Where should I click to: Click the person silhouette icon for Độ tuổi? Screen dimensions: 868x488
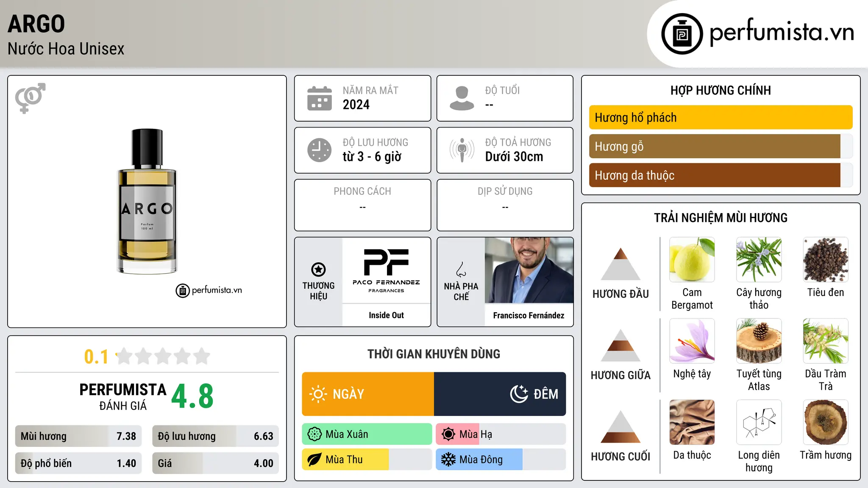462,98
